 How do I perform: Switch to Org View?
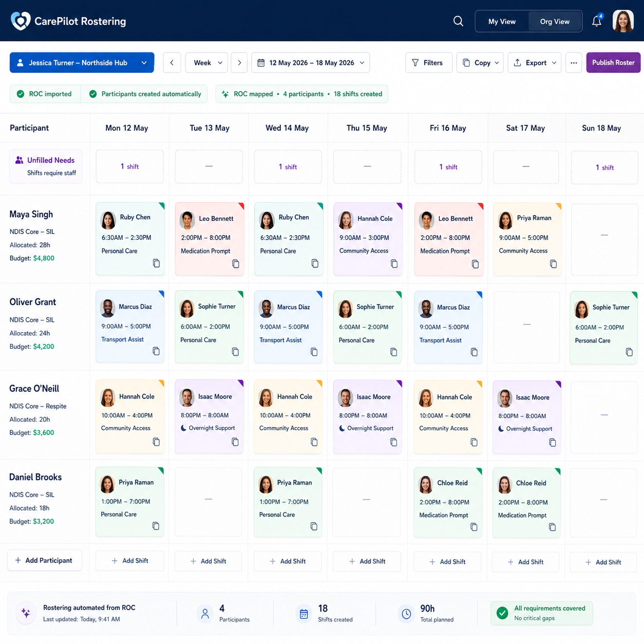click(555, 22)
